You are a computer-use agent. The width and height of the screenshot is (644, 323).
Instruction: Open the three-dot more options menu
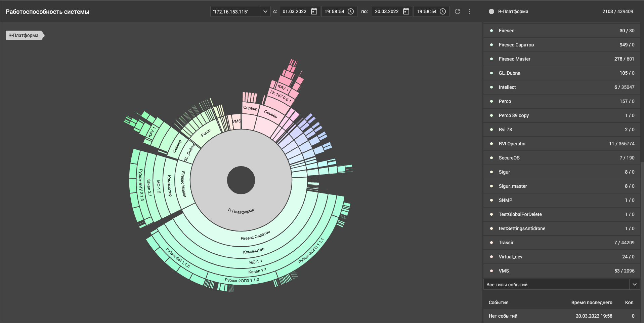pyautogui.click(x=470, y=11)
